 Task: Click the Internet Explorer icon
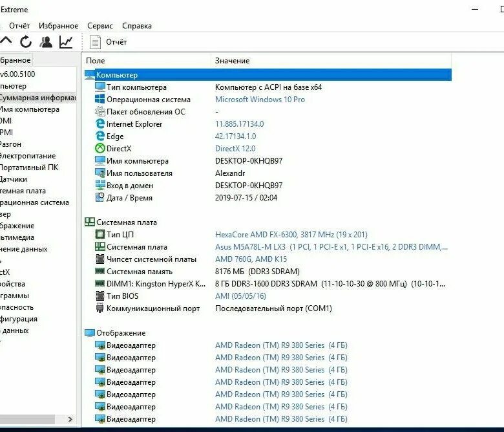(x=100, y=124)
